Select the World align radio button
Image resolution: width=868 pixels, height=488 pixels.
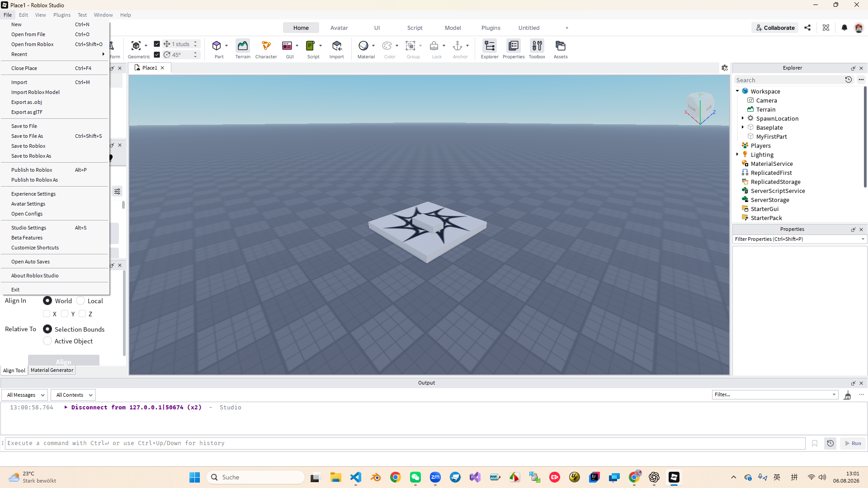coord(47,300)
